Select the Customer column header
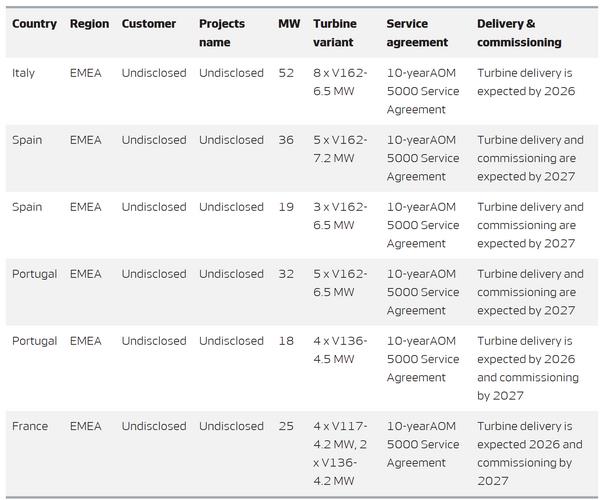This screenshot has height=500, width=600. coord(149,24)
